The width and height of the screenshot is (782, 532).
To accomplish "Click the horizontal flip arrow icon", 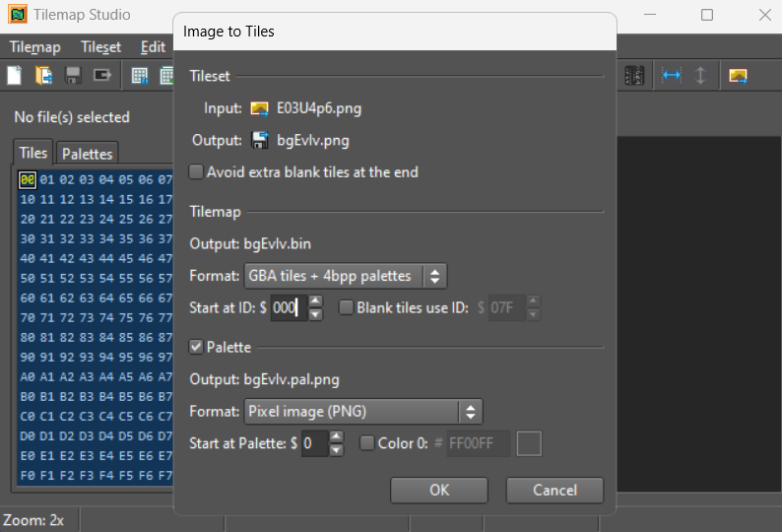I will coord(672,76).
